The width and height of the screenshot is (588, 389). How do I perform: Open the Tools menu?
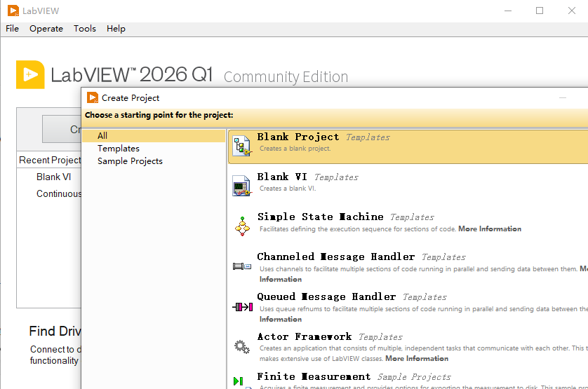pyautogui.click(x=85, y=29)
